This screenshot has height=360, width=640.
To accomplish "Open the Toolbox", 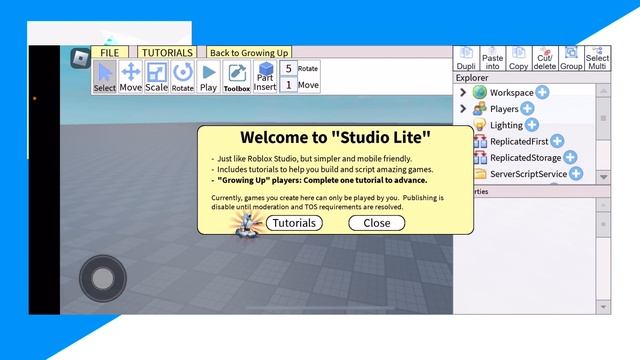I will pos(237,77).
